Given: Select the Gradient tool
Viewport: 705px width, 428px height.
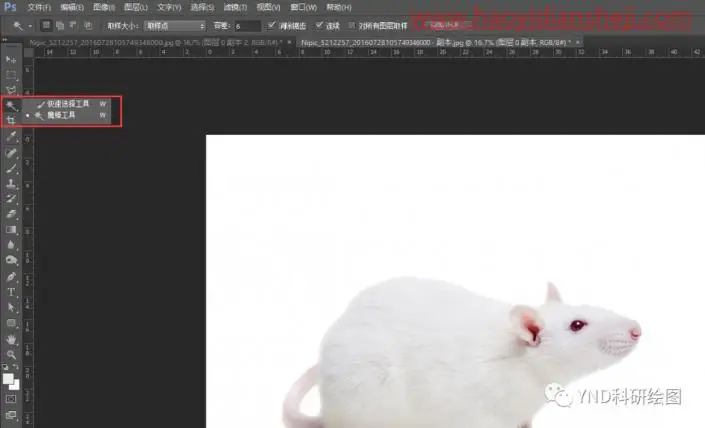Looking at the screenshot, I should point(11,230).
